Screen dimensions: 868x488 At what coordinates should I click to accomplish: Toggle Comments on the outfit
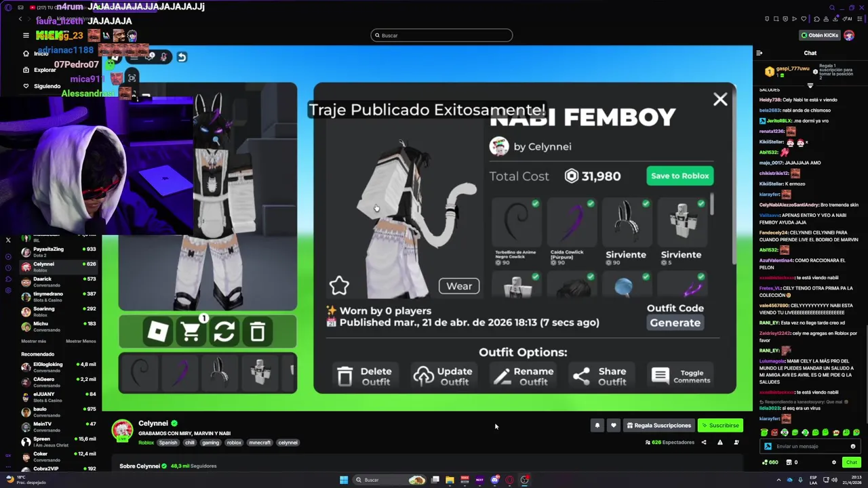[x=681, y=376]
